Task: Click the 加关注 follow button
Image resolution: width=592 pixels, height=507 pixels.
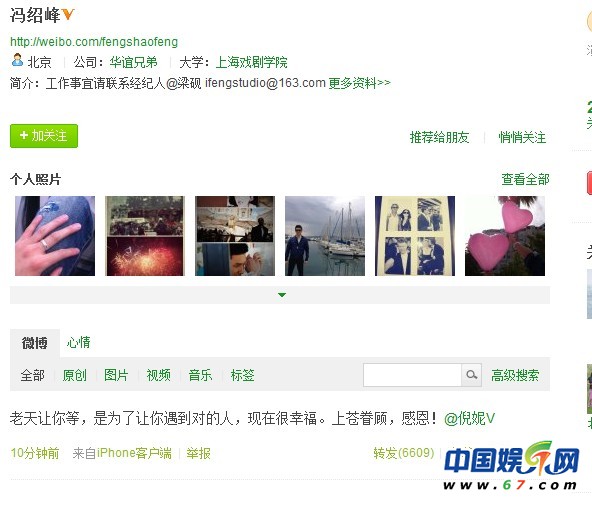Action: 44,136
